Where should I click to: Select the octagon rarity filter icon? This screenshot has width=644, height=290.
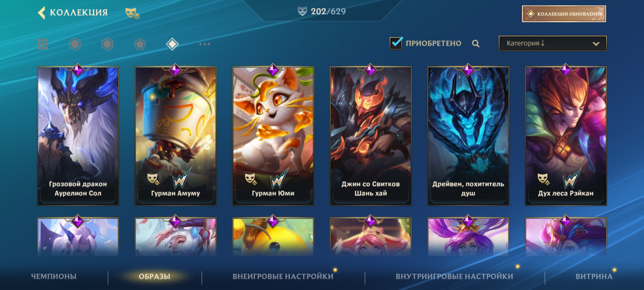point(75,44)
